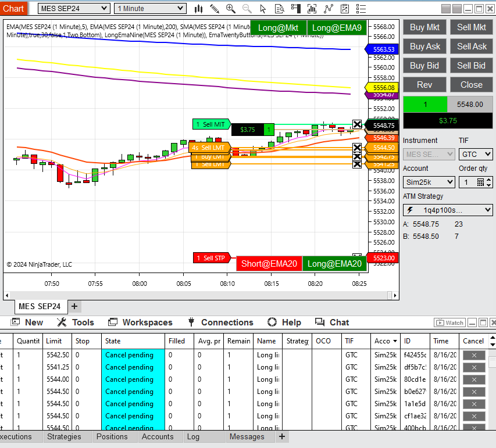Open order quantity calculator icon
This screenshot has height=448, width=496.
click(x=480, y=182)
